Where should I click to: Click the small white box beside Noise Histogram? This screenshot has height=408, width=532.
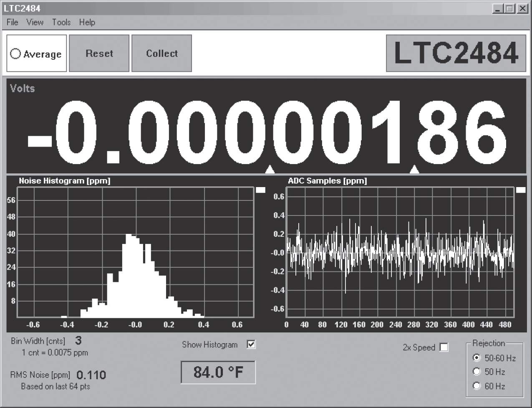260,190
